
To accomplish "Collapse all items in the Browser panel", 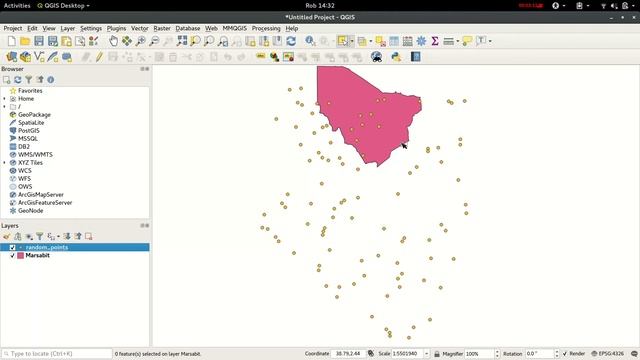I will [x=40, y=80].
